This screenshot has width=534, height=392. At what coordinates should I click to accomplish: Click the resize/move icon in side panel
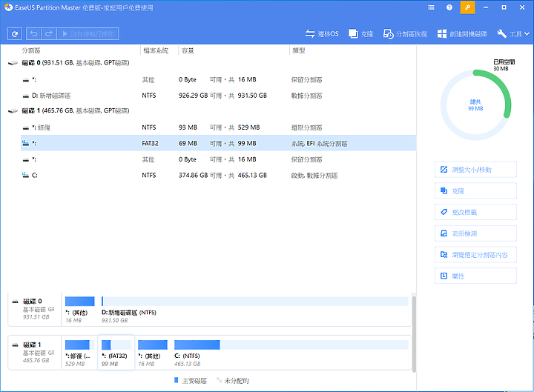click(x=444, y=170)
